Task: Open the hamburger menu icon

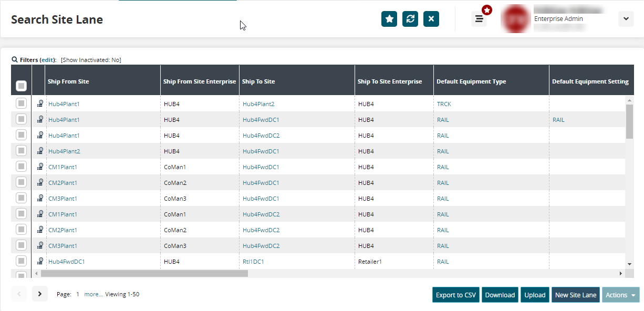Action: click(x=479, y=19)
